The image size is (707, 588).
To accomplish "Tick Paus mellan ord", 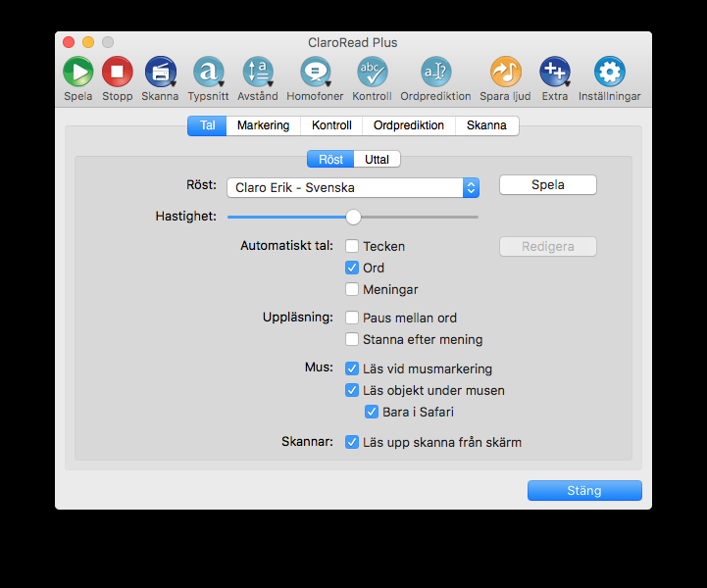I will [x=352, y=318].
